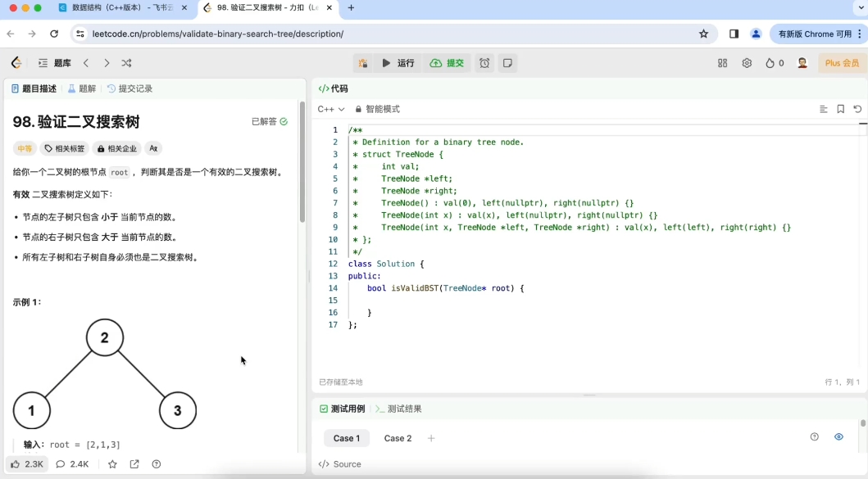Viewport: 868px width, 479px height.
Task: Open the code formatting icon
Action: (x=823, y=109)
